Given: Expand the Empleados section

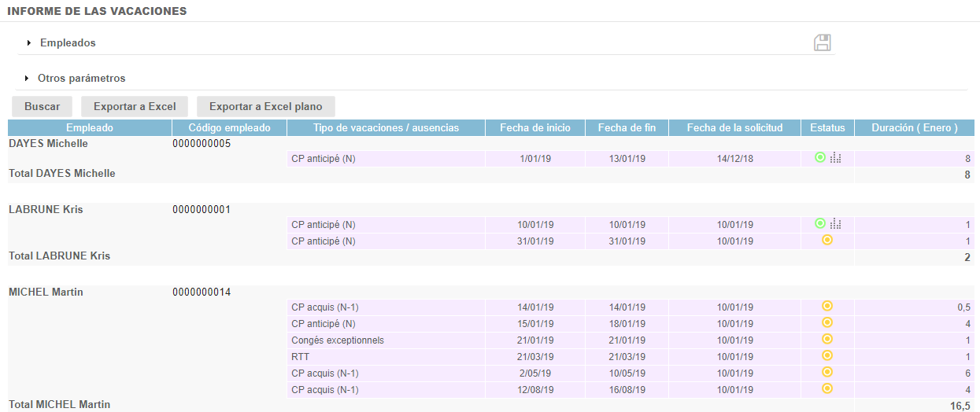Looking at the screenshot, I should (x=67, y=43).
